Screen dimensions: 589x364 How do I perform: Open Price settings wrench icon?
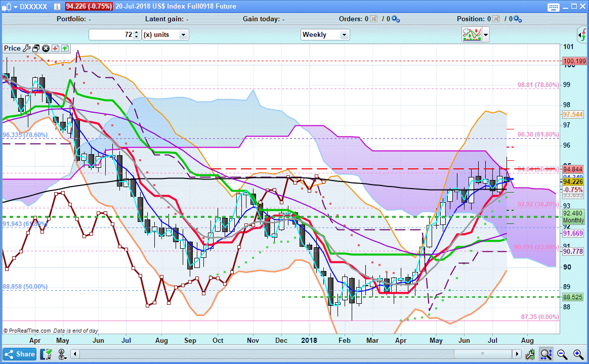click(26, 48)
